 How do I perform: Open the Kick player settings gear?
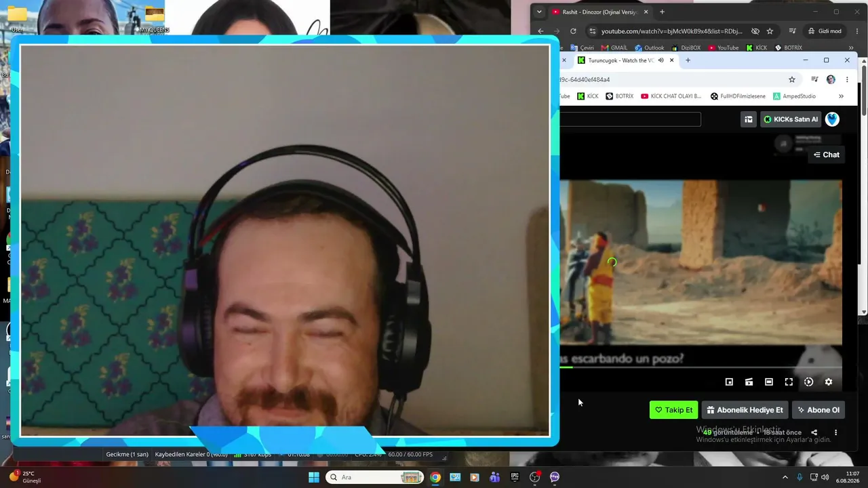[x=828, y=382]
